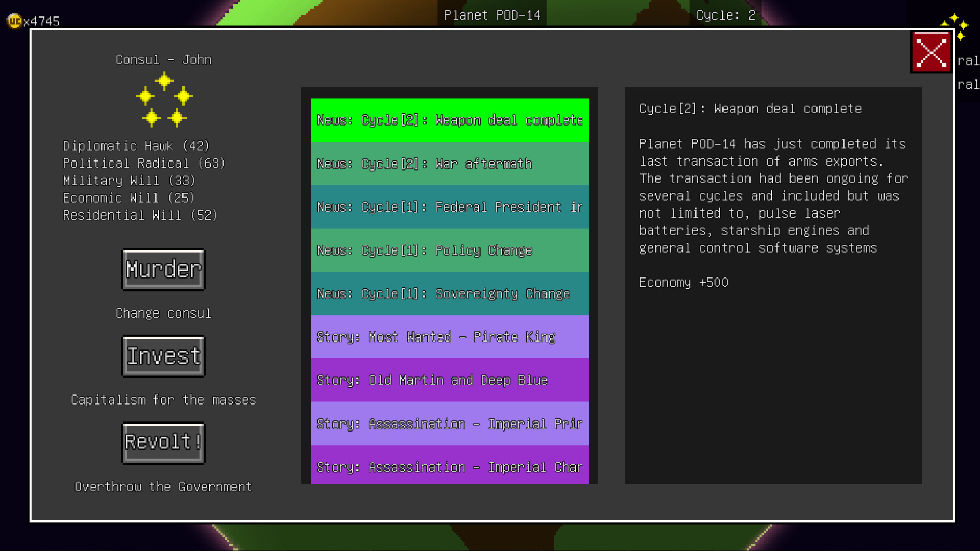
Task: Click the gold credits coin icon
Action: tap(14, 21)
